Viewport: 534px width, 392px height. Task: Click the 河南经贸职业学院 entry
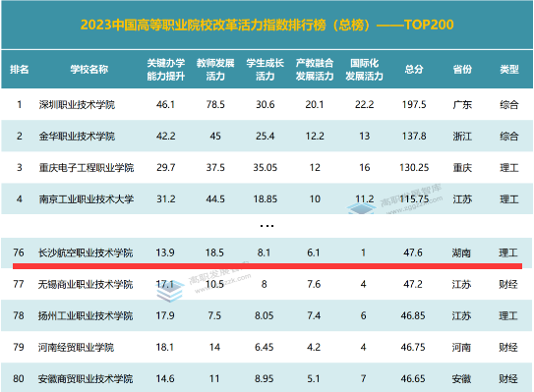(76, 347)
